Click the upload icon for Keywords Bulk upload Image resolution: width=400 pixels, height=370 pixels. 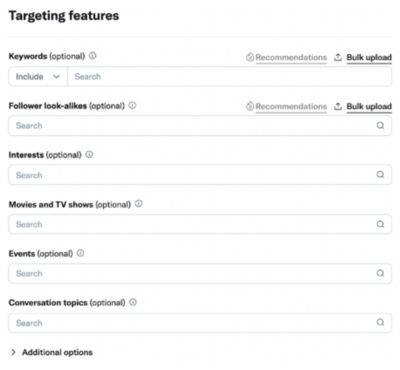point(338,57)
